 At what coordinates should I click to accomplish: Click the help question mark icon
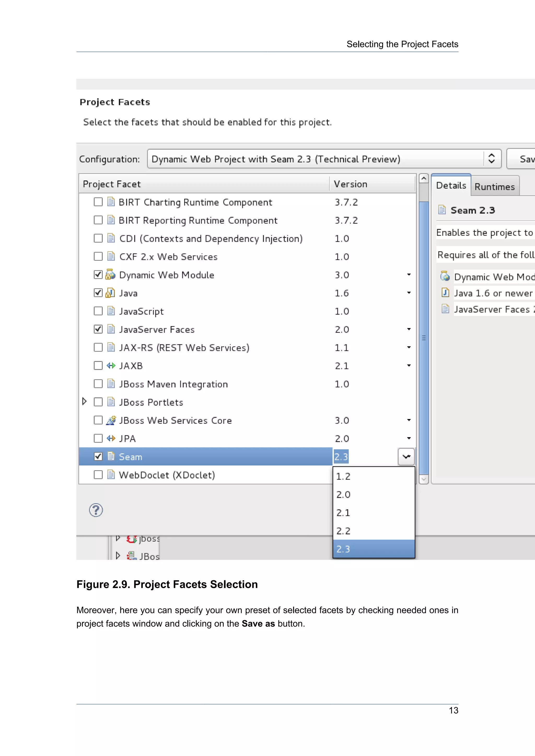pos(96,510)
